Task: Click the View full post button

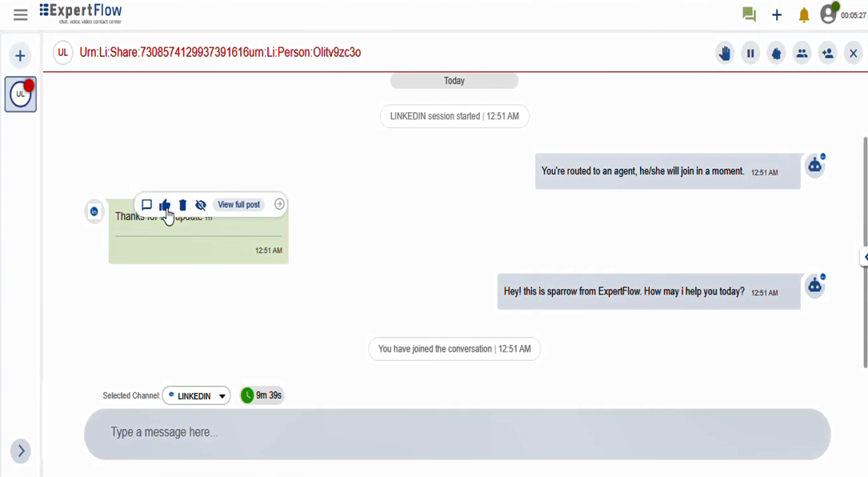Action: (x=238, y=204)
